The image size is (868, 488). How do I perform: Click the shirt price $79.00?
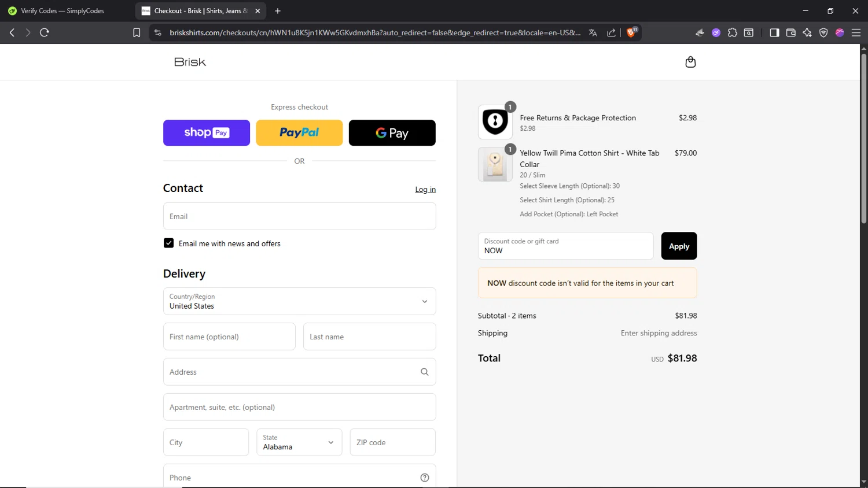pos(686,153)
